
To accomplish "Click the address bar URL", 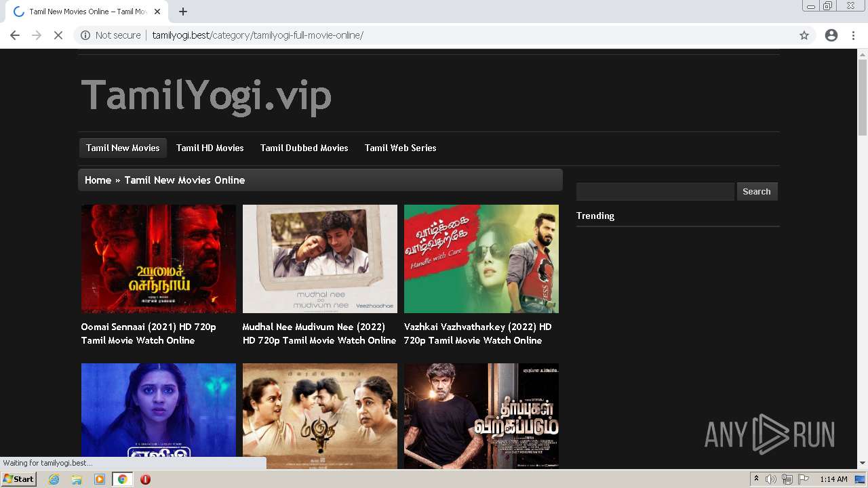I will (x=258, y=35).
